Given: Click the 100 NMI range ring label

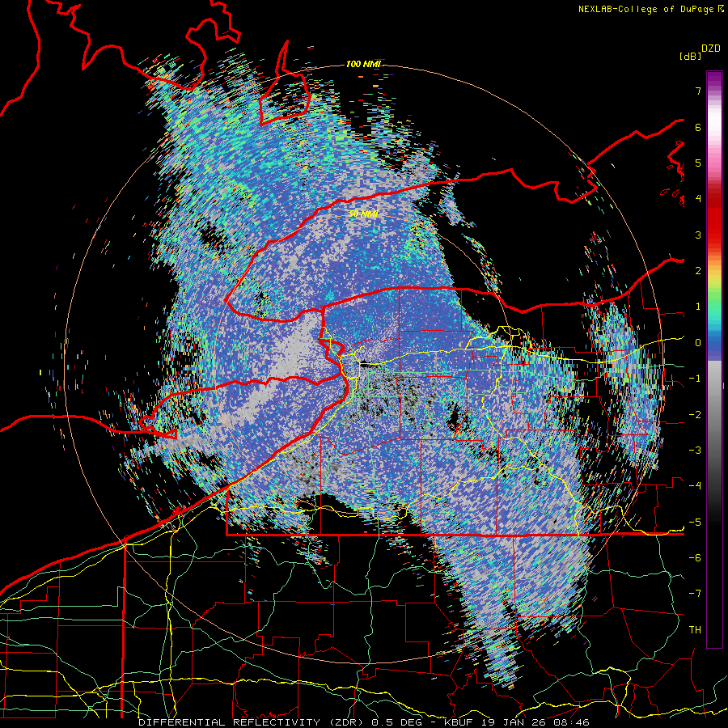Looking at the screenshot, I should [x=363, y=64].
